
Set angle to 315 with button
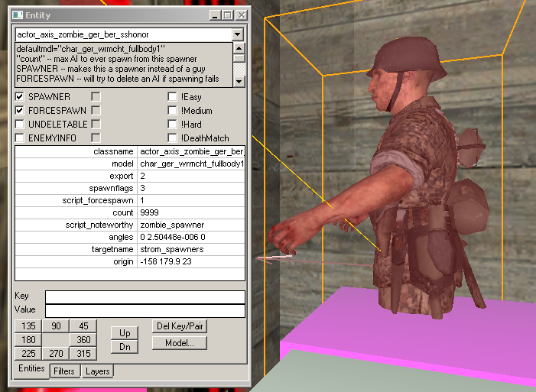tap(83, 353)
